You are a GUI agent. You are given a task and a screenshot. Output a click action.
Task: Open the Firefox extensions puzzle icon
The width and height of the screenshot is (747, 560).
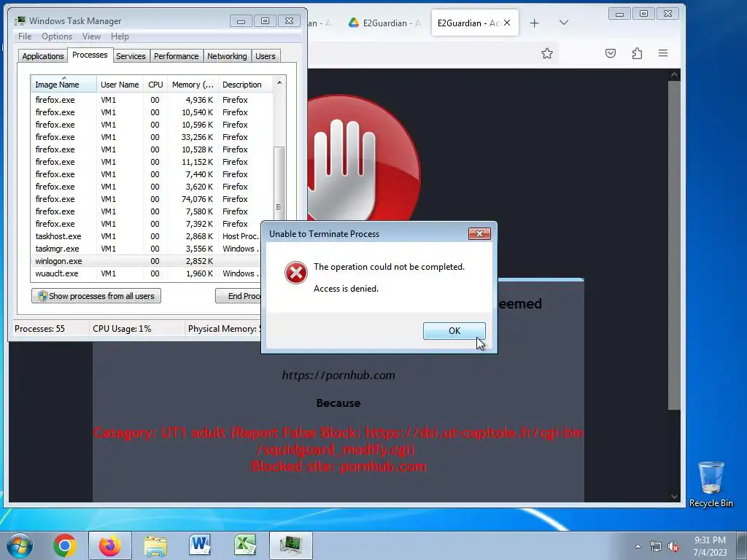pyautogui.click(x=637, y=53)
